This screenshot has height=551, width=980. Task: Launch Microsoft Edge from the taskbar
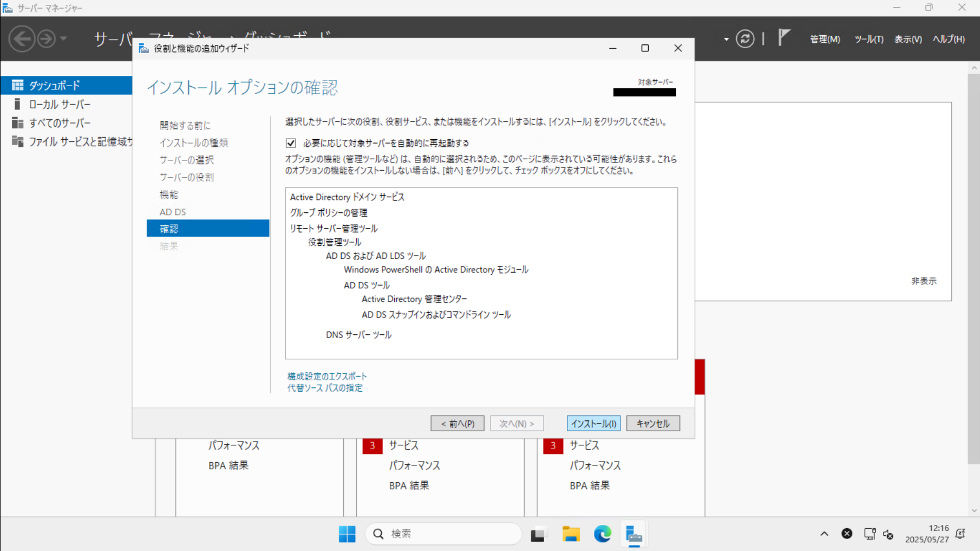tap(602, 534)
